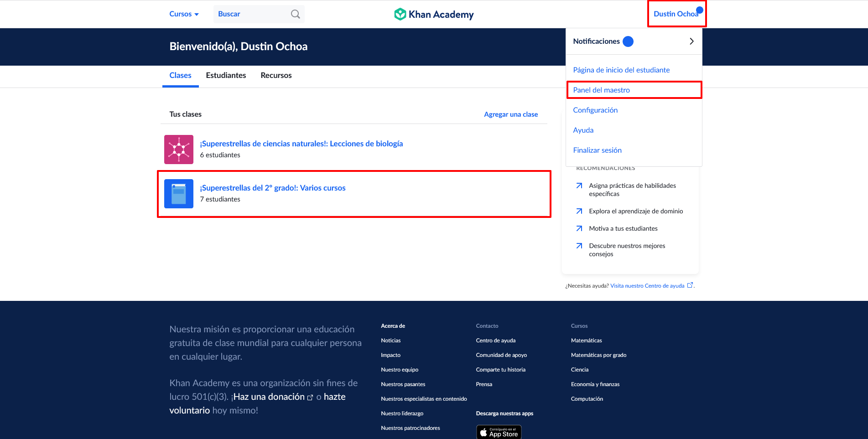Open Explora el aprendizaje de dominio
This screenshot has height=439, width=868.
(636, 211)
